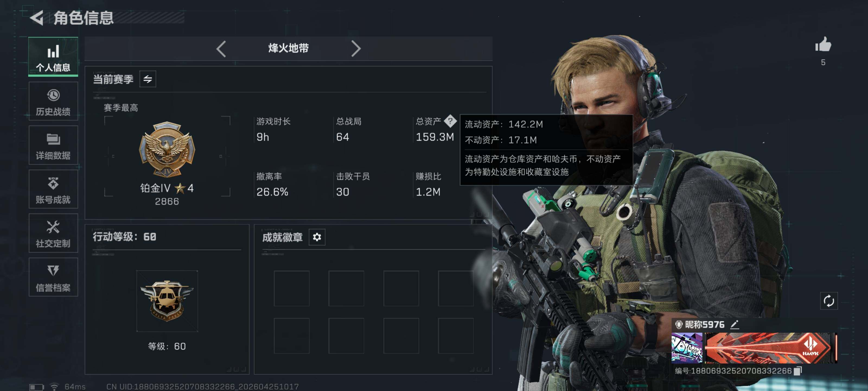Edit nickname with the pencil icon
This screenshot has height=391, width=868.
point(735,324)
